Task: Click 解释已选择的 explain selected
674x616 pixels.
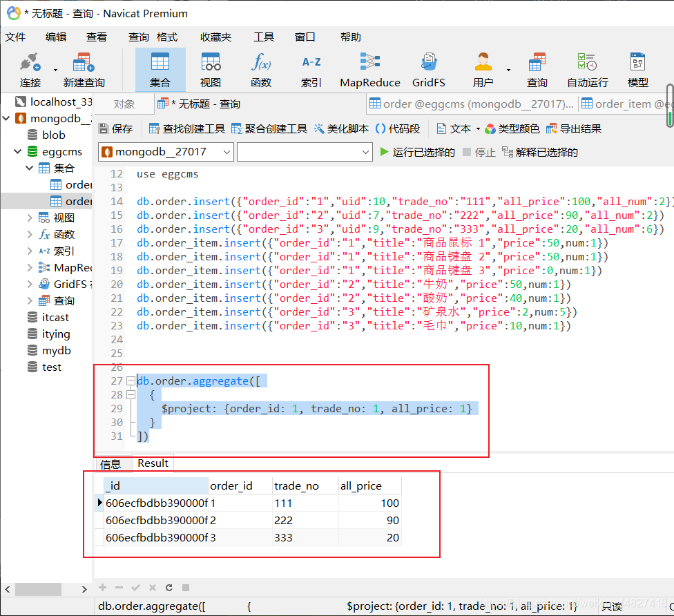Action: point(540,152)
